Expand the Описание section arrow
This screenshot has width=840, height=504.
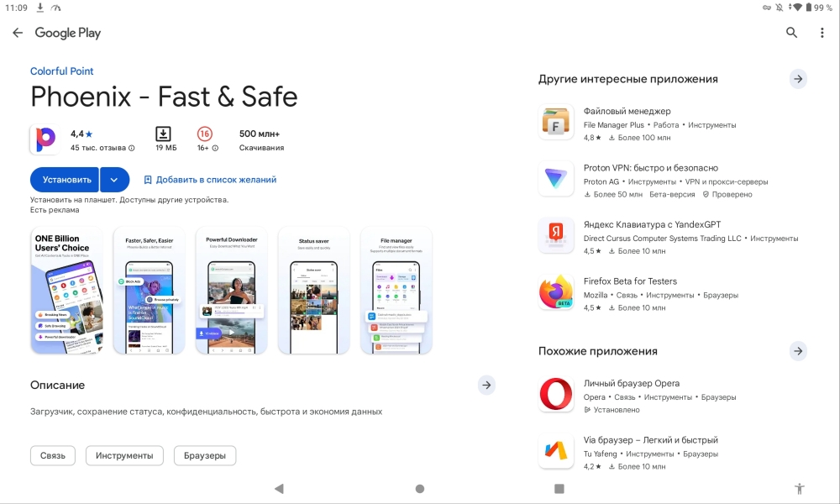point(486,385)
